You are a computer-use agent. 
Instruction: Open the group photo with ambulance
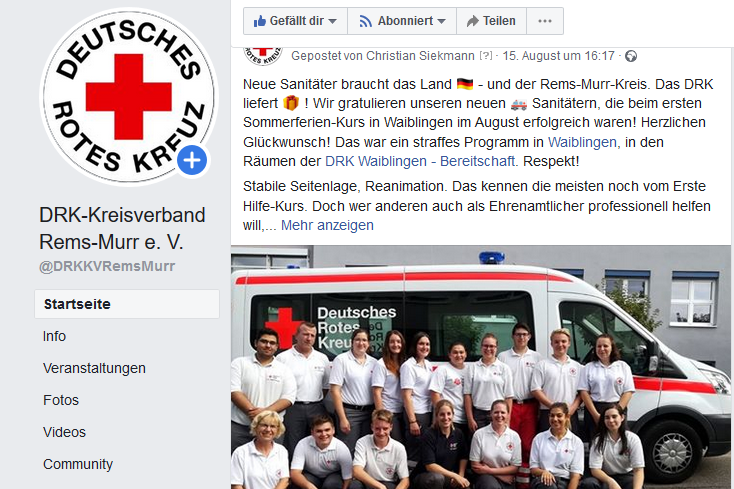point(481,367)
